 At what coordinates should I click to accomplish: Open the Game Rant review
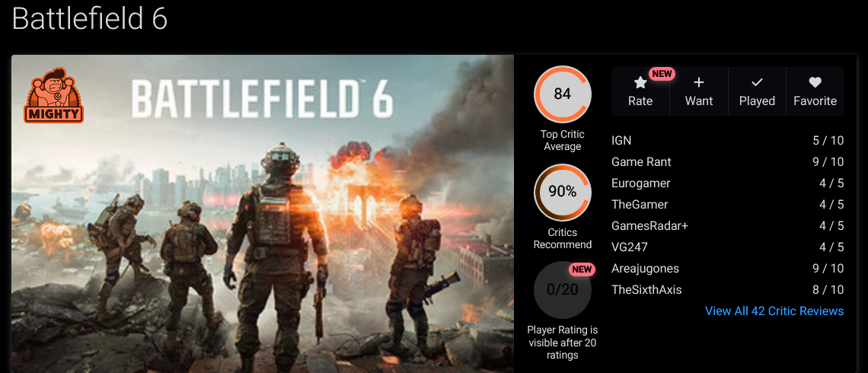tap(727, 162)
